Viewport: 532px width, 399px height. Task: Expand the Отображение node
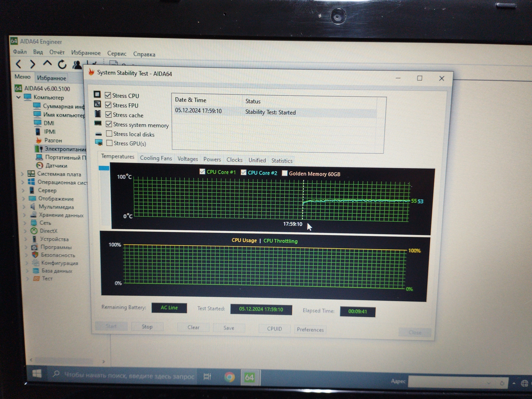point(24,199)
